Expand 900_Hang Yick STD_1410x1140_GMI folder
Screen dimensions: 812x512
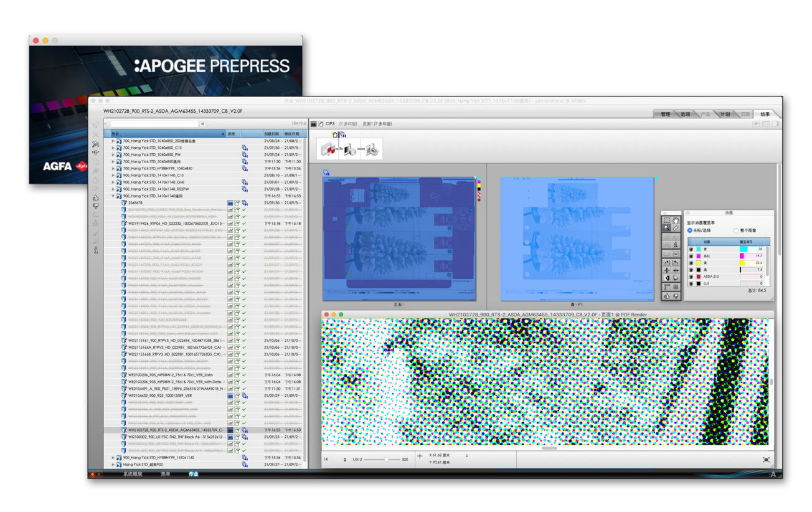pyautogui.click(x=113, y=182)
